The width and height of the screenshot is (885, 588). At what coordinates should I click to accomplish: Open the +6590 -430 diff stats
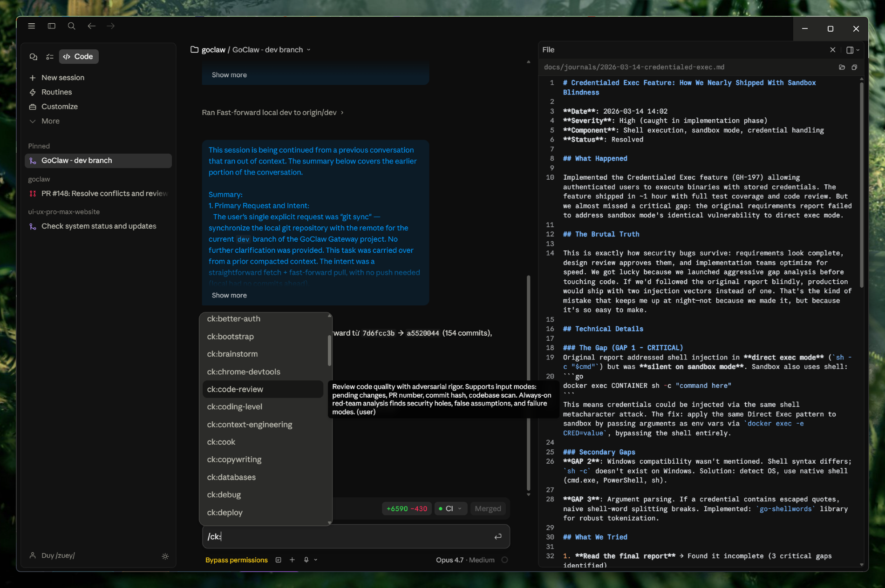point(407,509)
